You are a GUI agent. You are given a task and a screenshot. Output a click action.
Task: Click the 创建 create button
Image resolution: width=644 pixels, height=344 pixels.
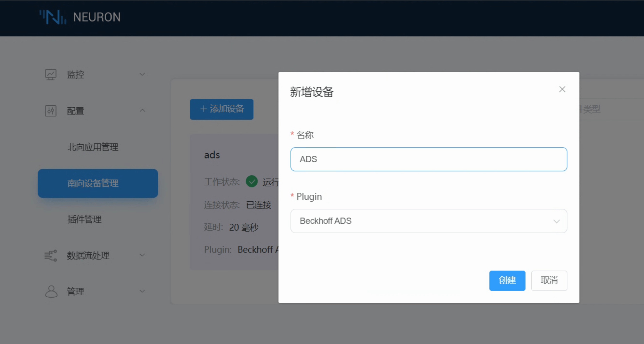tap(507, 280)
